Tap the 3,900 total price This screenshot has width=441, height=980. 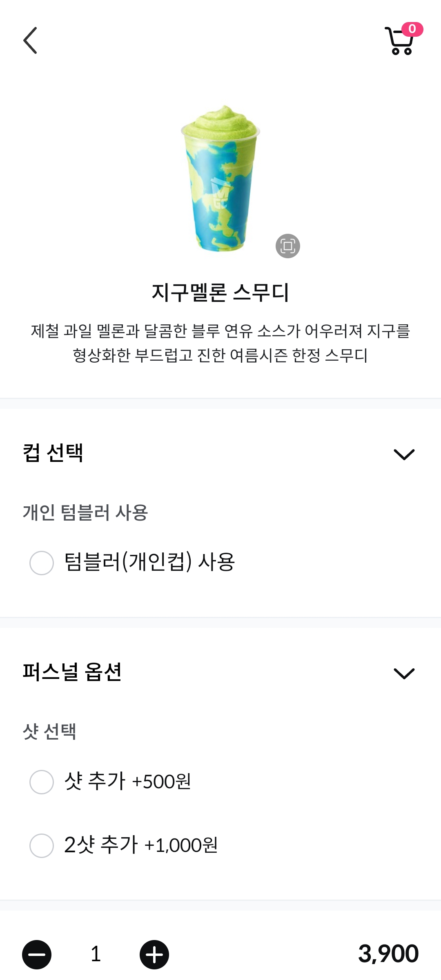click(388, 954)
